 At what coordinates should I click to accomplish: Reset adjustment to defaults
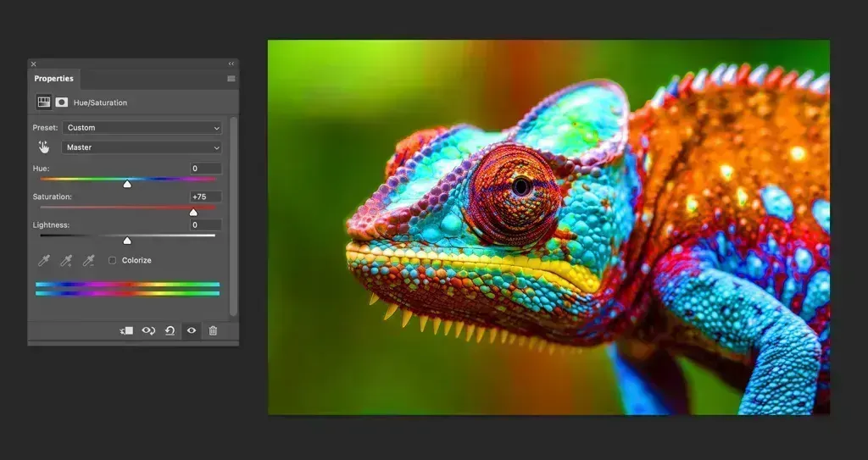pos(170,330)
